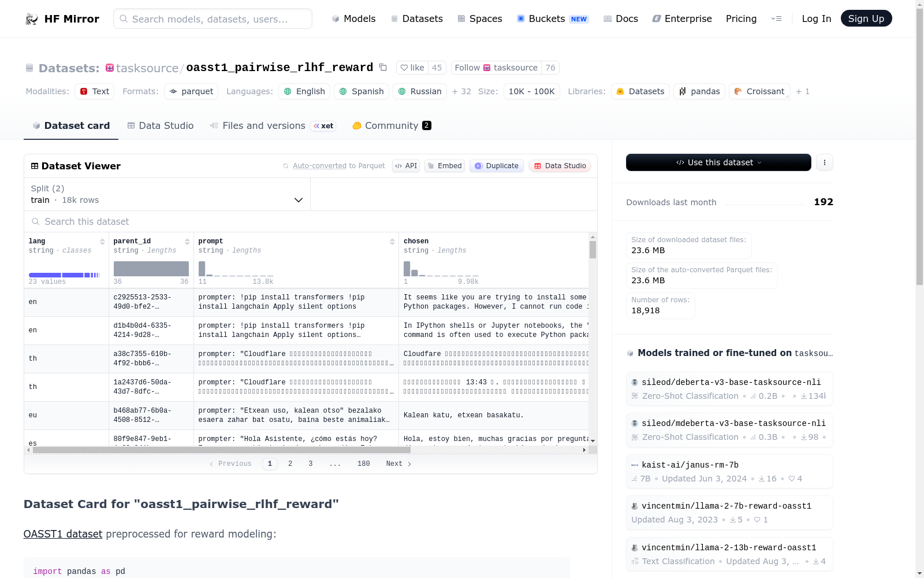Click the table's vertical scrollbar thumb

coord(593,250)
